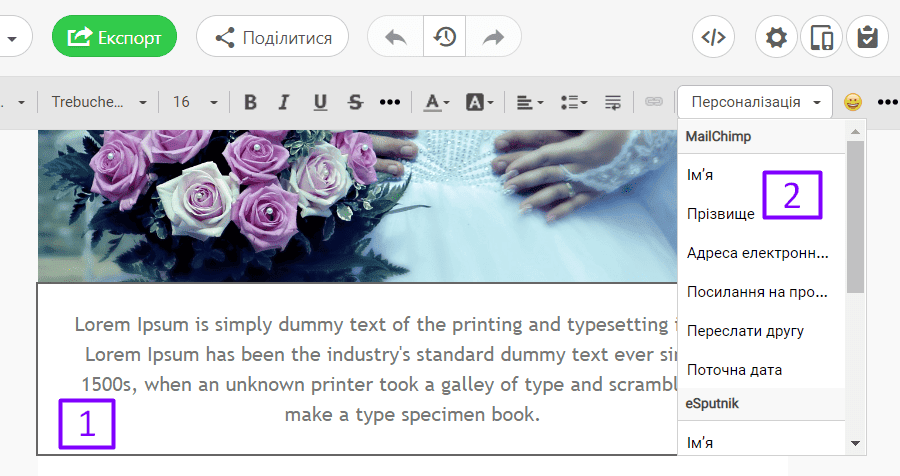The image size is (900, 476).
Task: Open the font size 16 dropdown
Action: click(195, 102)
